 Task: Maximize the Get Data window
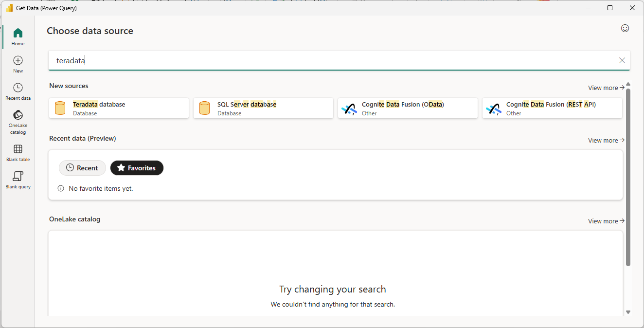tap(610, 8)
